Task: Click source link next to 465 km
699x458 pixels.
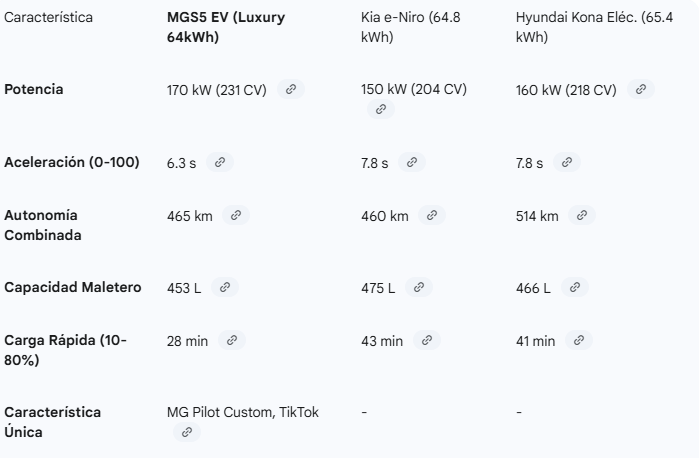Action: point(236,215)
